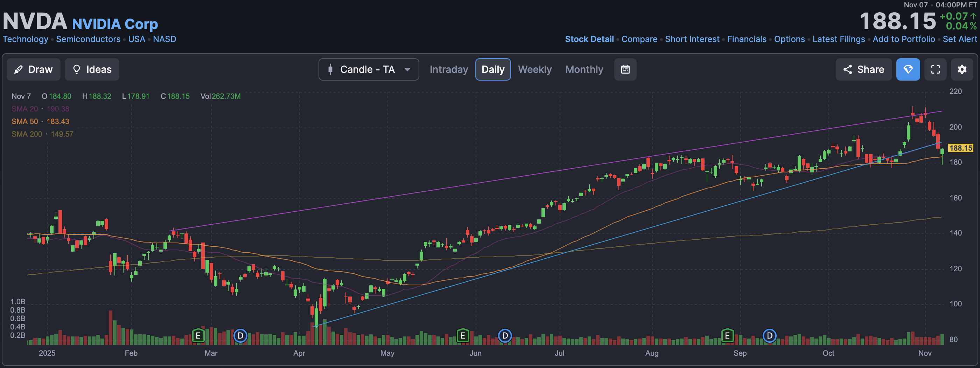The height and width of the screenshot is (368, 980).
Task: Switch to the Monthly timeframe
Action: tap(584, 69)
